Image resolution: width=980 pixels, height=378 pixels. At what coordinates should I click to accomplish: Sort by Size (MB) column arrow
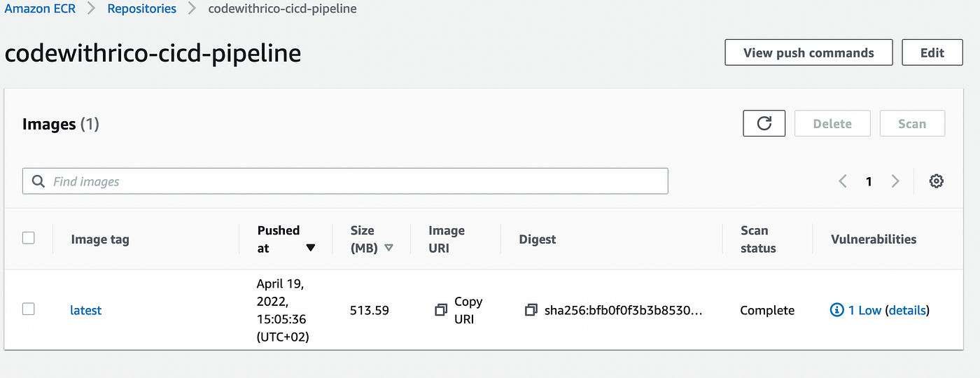pyautogui.click(x=389, y=247)
